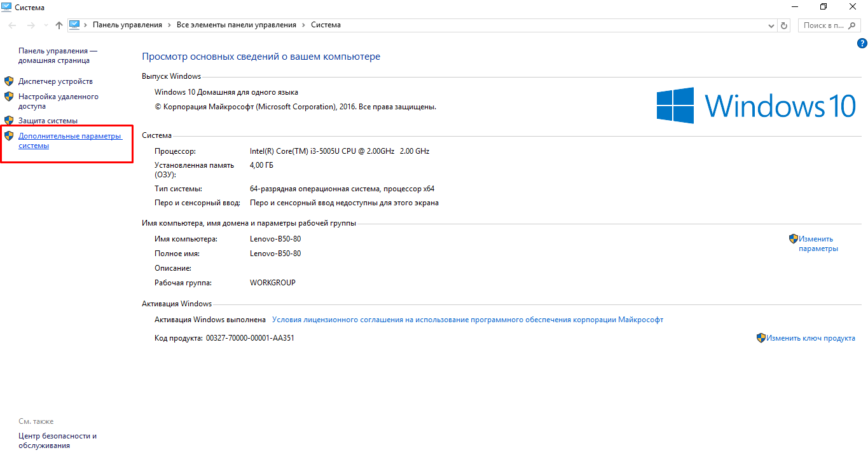Image resolution: width=868 pixels, height=462 pixels.
Task: Click shield icon beside 'Защита системы'
Action: point(9,120)
